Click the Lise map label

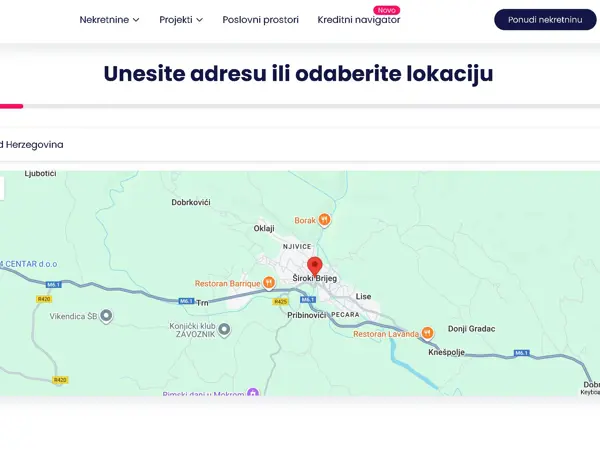363,297
